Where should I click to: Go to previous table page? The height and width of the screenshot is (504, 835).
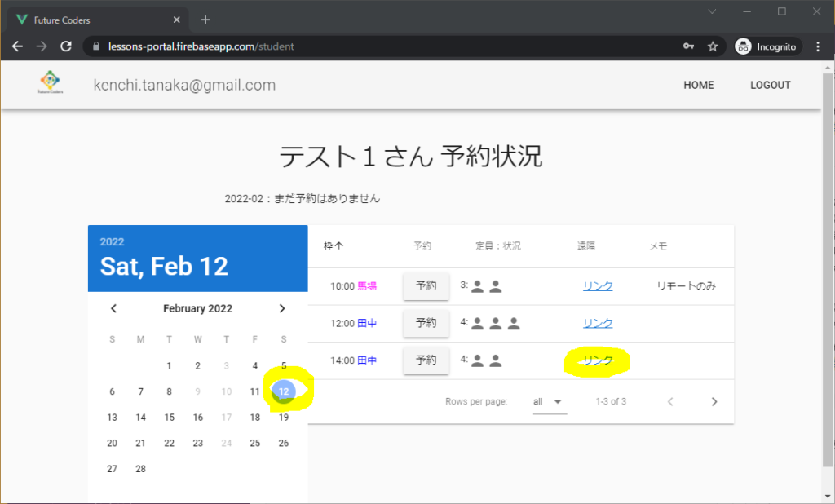point(670,402)
